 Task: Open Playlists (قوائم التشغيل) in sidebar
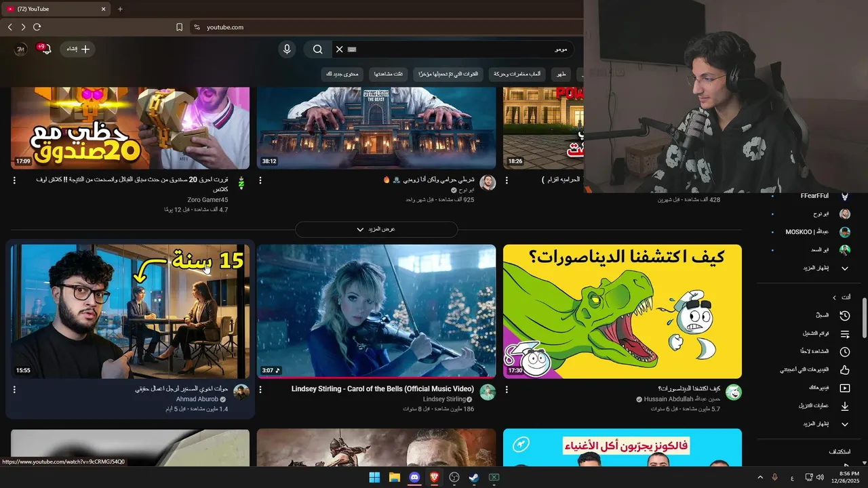tap(810, 333)
